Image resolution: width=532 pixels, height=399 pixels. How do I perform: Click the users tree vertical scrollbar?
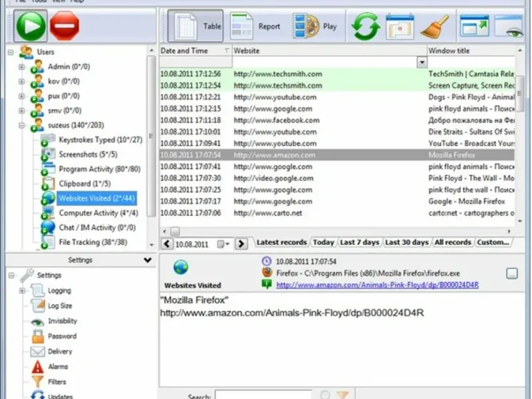[152, 136]
